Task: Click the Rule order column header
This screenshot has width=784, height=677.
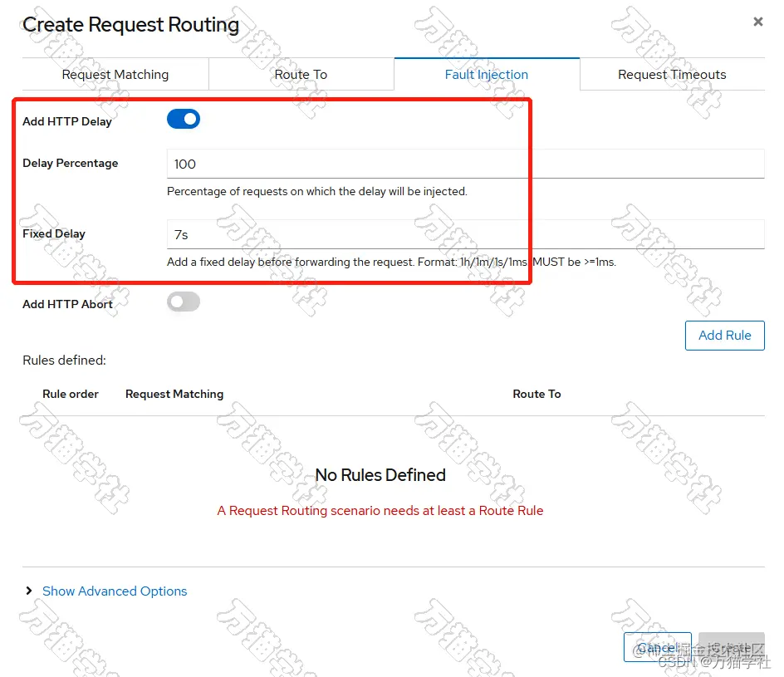Action: (x=71, y=394)
